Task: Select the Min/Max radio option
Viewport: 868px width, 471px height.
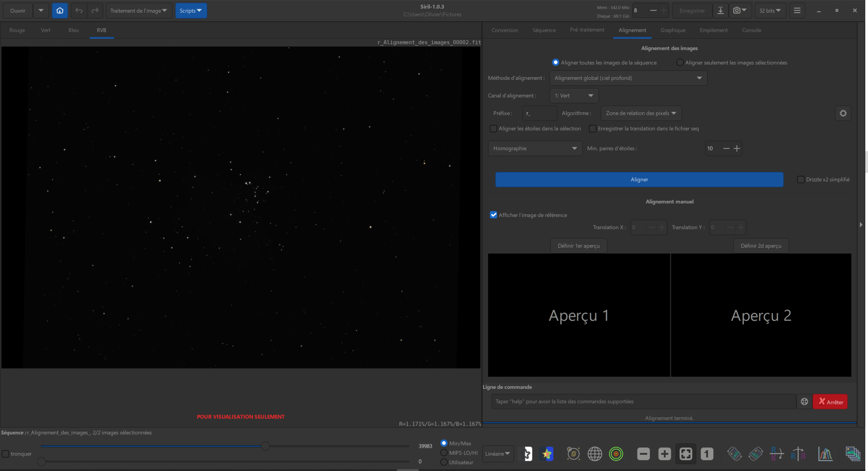Action: [456, 443]
